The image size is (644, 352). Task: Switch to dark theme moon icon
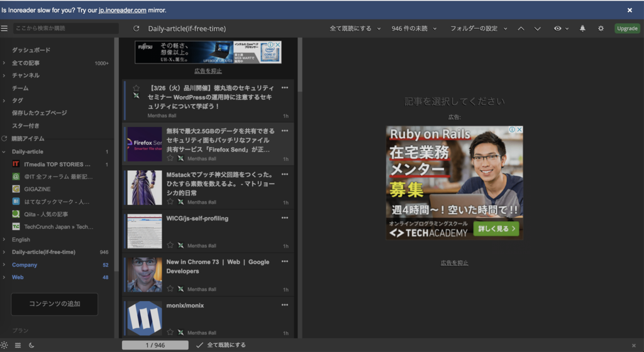click(x=31, y=345)
